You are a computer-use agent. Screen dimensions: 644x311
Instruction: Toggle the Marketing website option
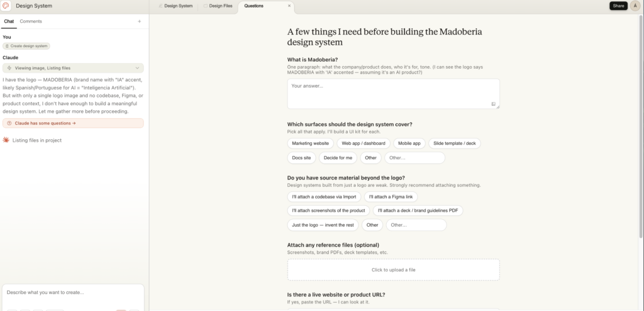click(x=310, y=144)
